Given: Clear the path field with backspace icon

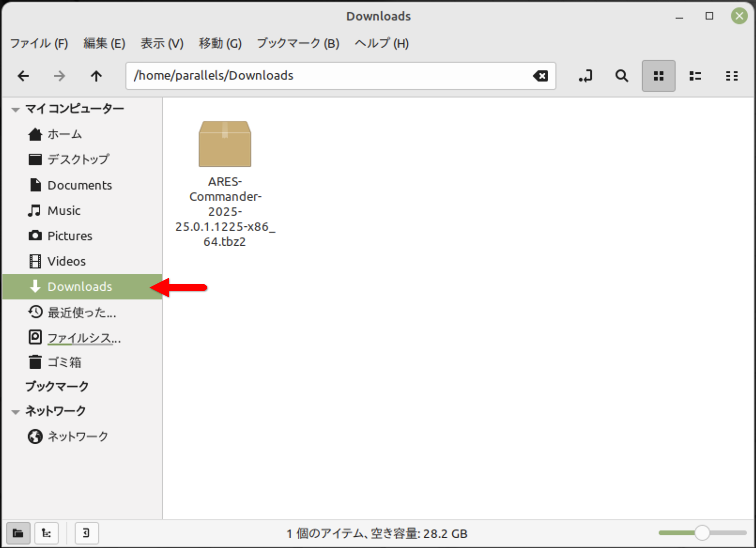Looking at the screenshot, I should click(x=540, y=76).
